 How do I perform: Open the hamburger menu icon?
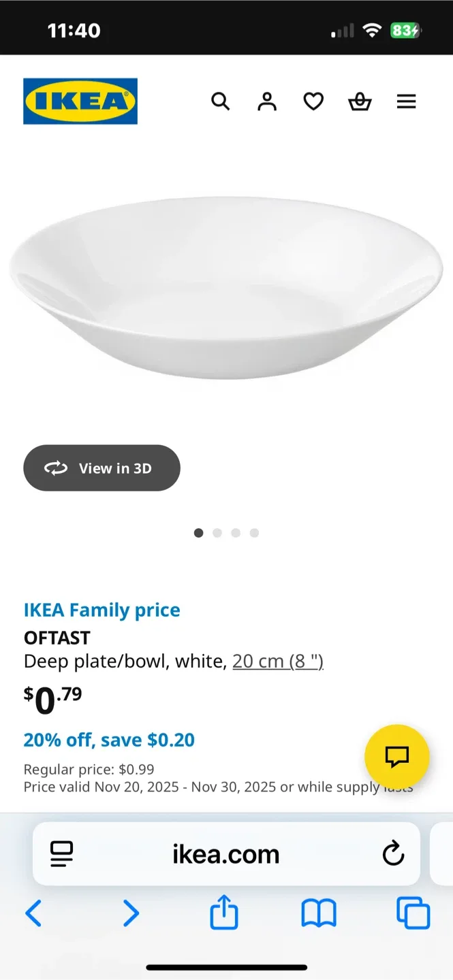pos(406,101)
